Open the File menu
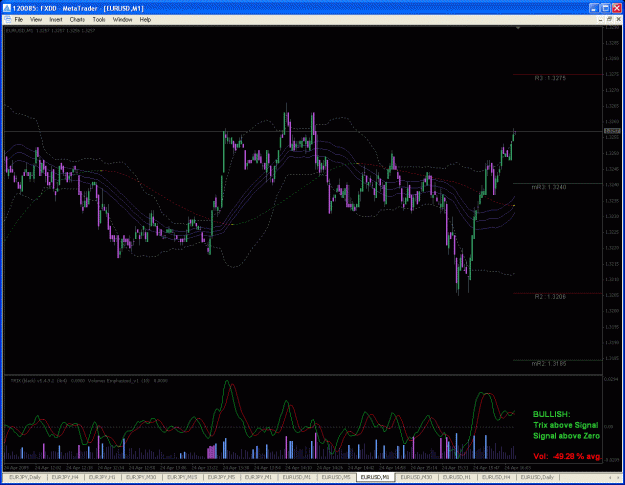Viewport: 625px width, 485px height. coord(19,20)
